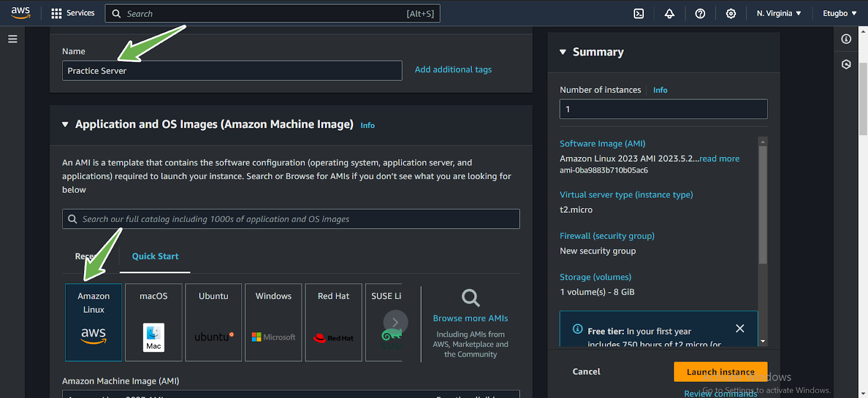The height and width of the screenshot is (398, 868).
Task: Click the Free tier info icon
Action: [578, 329]
